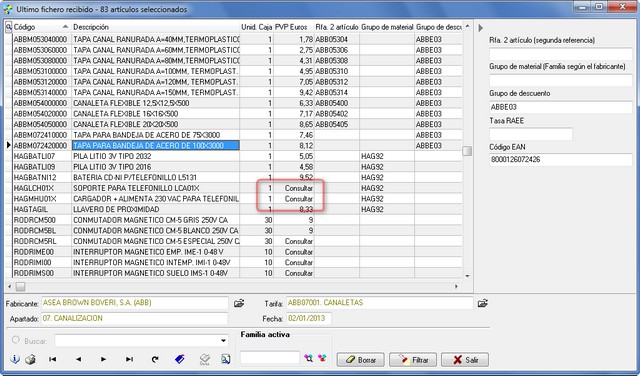Click the horizontal scrollbar thumb

tap(20, 287)
